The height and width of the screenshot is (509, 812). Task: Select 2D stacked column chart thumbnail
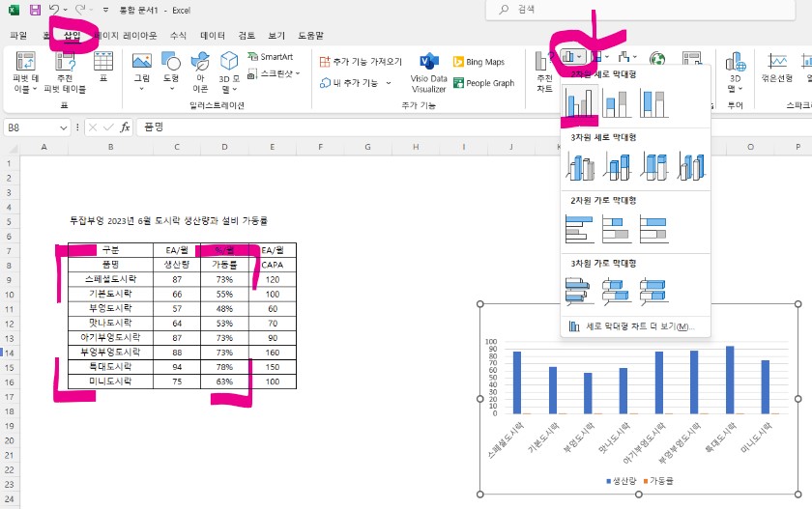(617, 103)
